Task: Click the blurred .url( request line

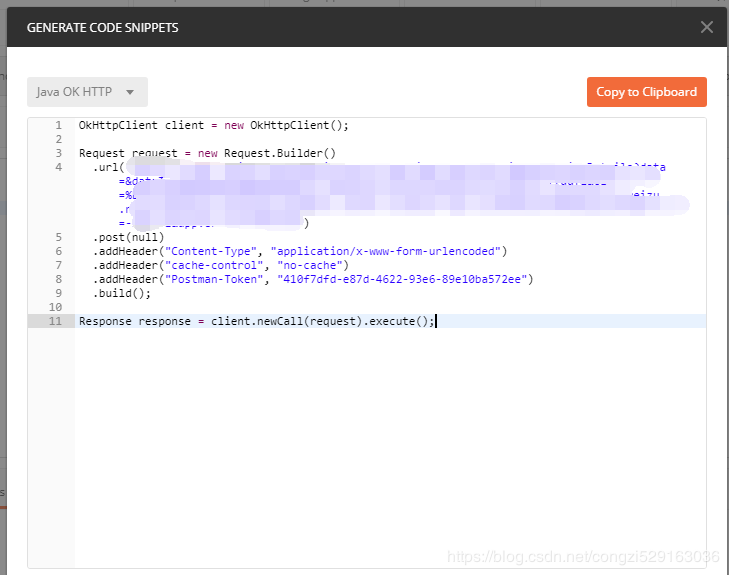Action: pyautogui.click(x=108, y=167)
